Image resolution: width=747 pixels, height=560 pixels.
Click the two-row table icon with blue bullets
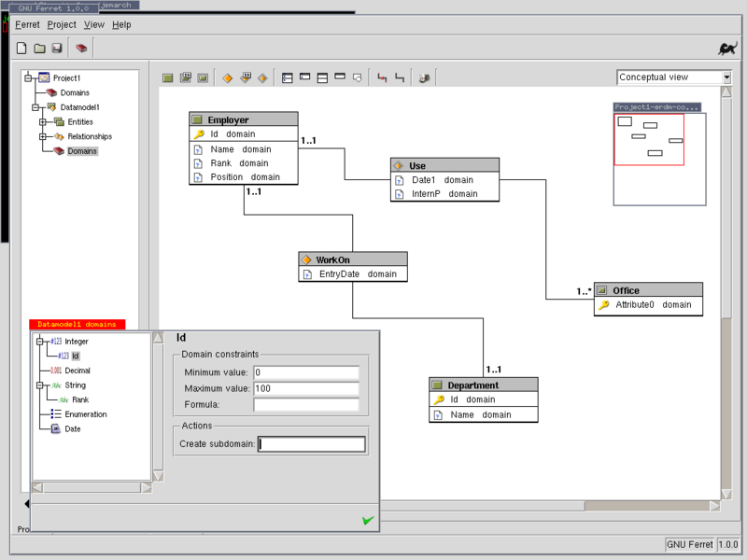point(288,78)
